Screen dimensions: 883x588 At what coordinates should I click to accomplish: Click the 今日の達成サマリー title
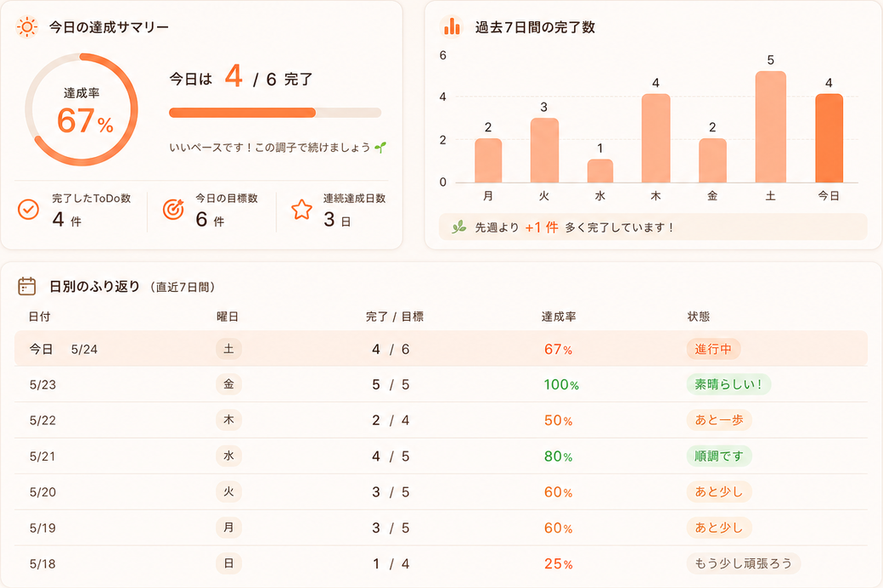[109, 27]
